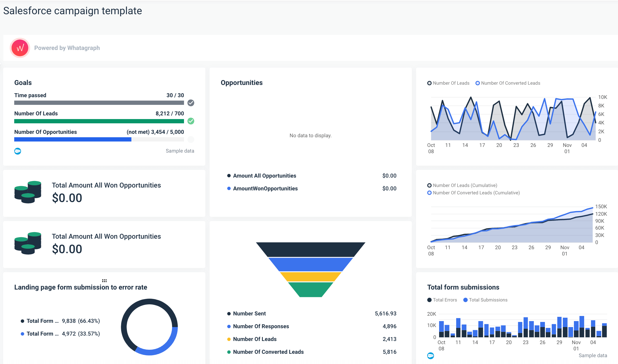Click the Sample data link on the Goals card
The image size is (618, 364).
pyautogui.click(x=180, y=151)
